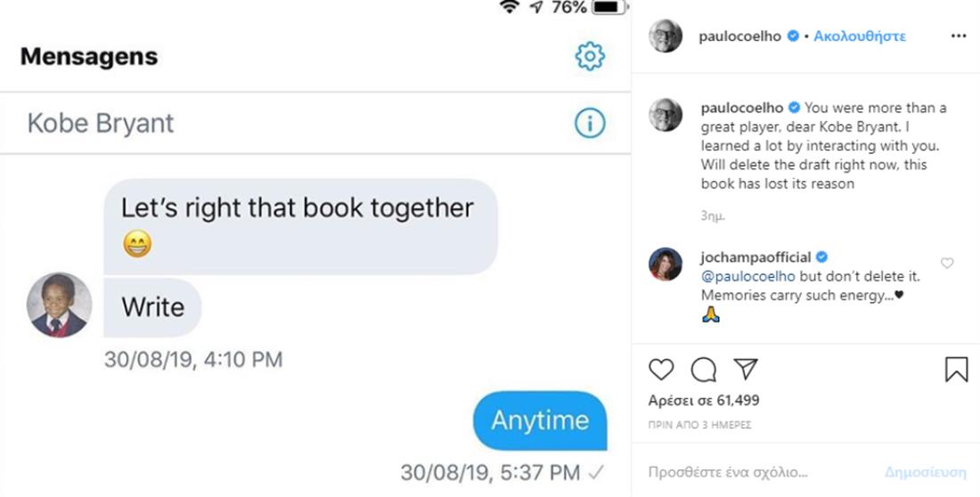The image size is (980, 497).
Task: Save the post with the bookmark icon
Action: (956, 370)
